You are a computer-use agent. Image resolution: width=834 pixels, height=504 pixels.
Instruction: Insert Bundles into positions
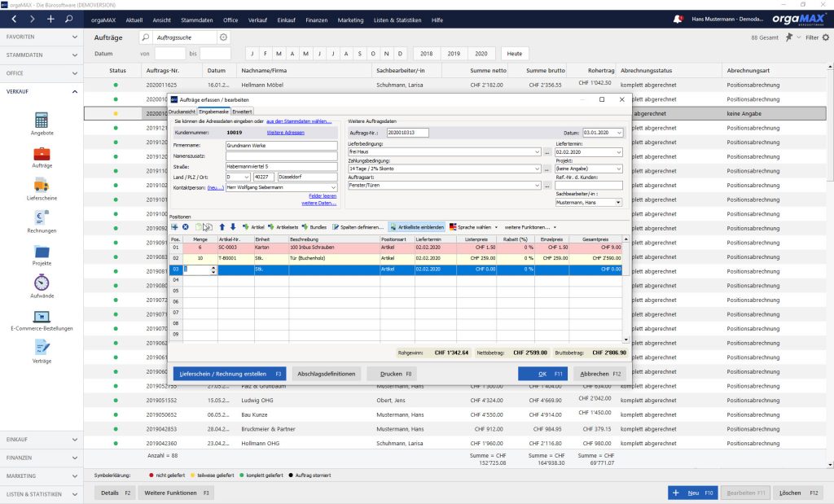pyautogui.click(x=314, y=227)
